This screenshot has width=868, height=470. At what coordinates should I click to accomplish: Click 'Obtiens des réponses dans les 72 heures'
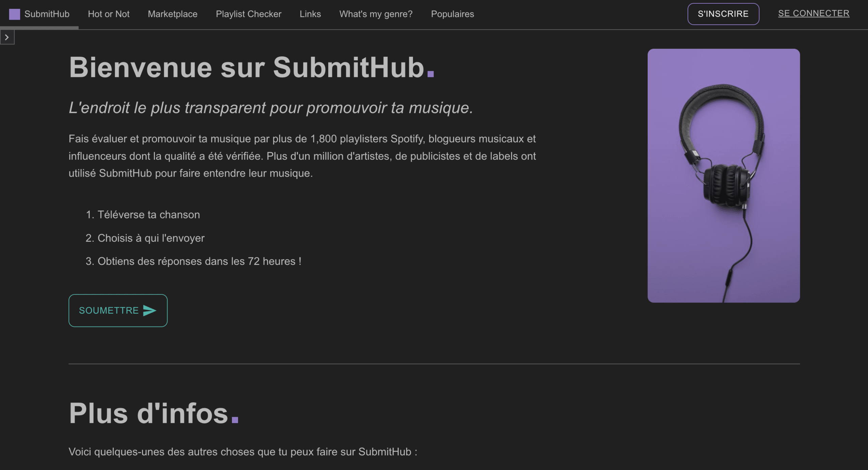coord(199,261)
